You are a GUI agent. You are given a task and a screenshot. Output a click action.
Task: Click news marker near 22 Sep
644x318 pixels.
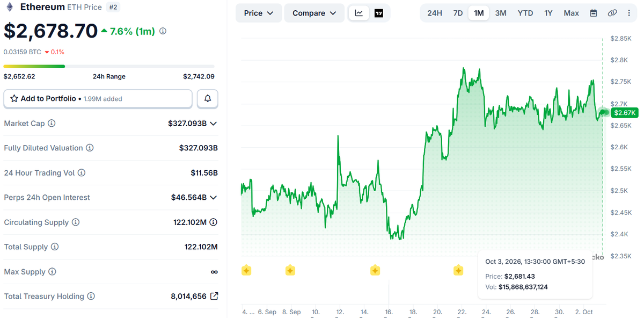tap(458, 270)
